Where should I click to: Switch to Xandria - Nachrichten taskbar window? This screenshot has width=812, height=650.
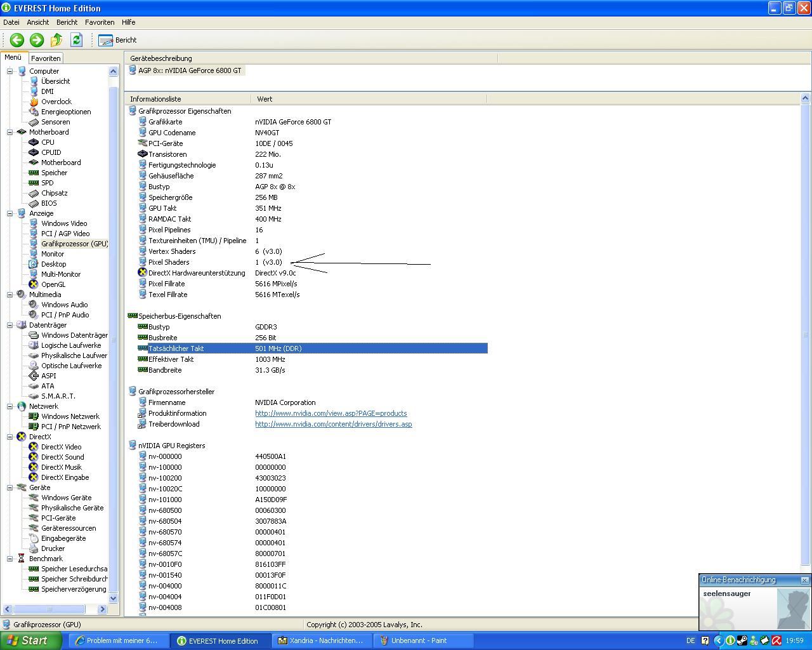coord(322,640)
